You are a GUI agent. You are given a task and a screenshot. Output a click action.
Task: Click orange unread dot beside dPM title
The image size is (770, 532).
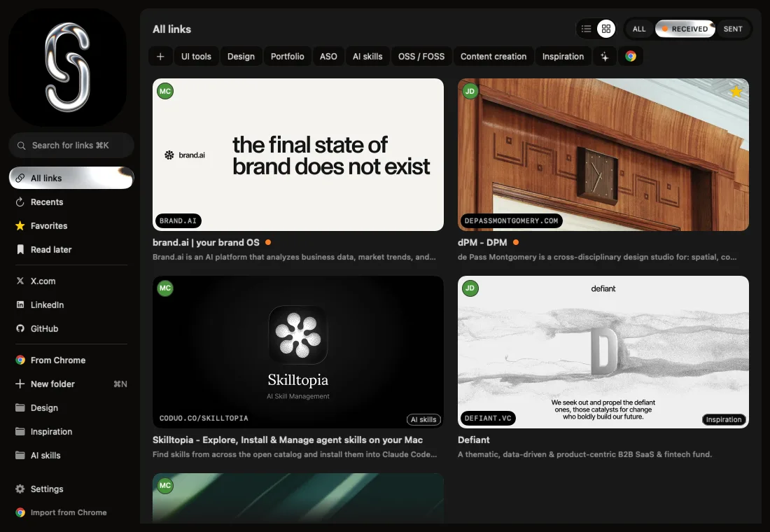click(x=516, y=242)
